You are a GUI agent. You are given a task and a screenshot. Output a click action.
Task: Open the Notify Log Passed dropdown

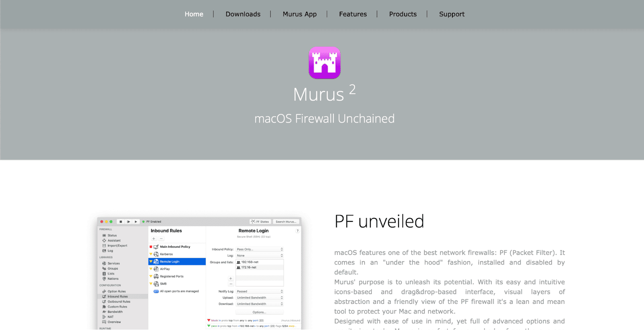[260, 291]
